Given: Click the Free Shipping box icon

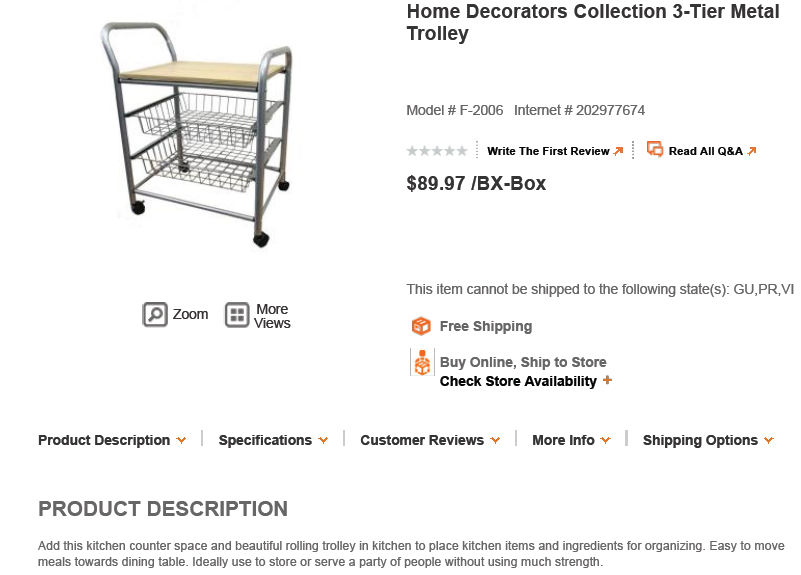Looking at the screenshot, I should [421, 326].
